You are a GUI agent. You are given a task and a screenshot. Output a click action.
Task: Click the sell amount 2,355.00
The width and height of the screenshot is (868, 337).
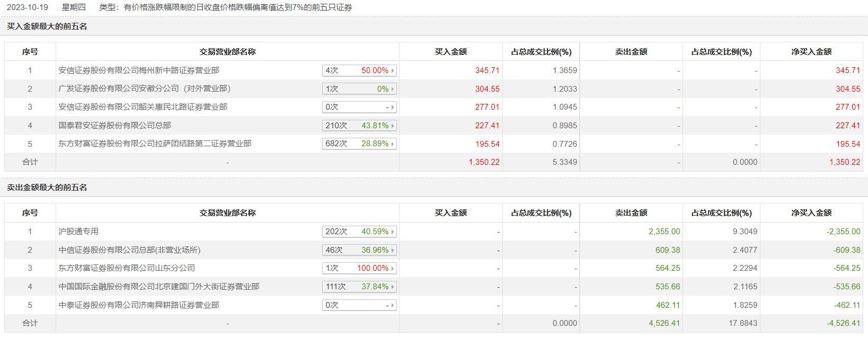coord(665,232)
